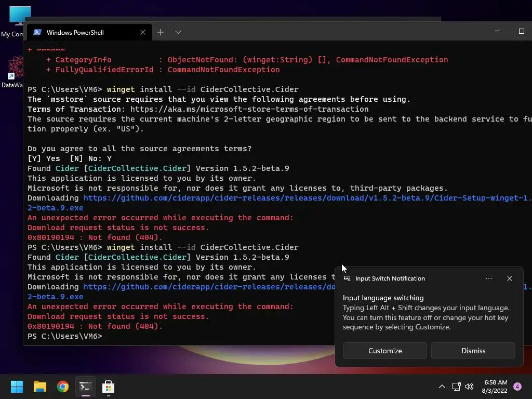Click the '[Y] Yes [N] No: Y' line
The image size is (532, 399).
[70, 158]
